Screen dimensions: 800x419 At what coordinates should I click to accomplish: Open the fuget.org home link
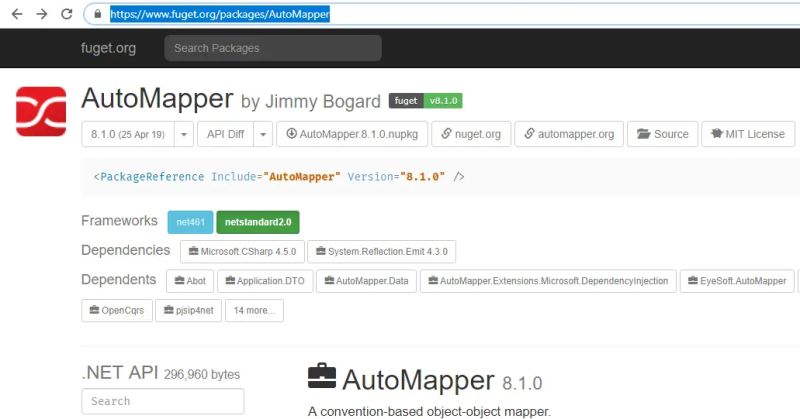(x=108, y=48)
